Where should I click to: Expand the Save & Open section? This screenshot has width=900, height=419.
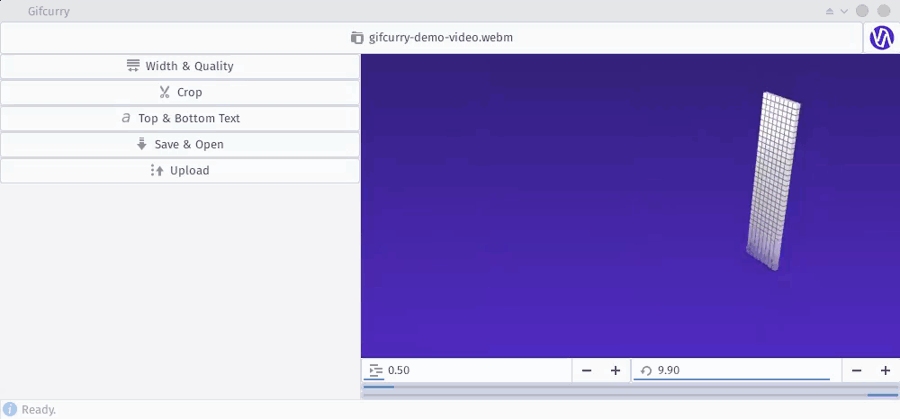click(180, 145)
